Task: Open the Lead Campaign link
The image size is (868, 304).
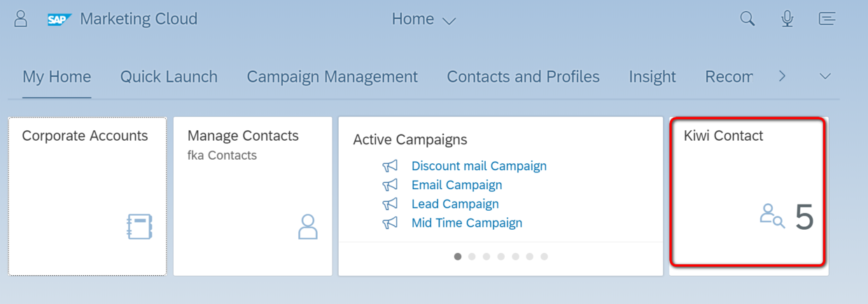Action: pyautogui.click(x=455, y=204)
